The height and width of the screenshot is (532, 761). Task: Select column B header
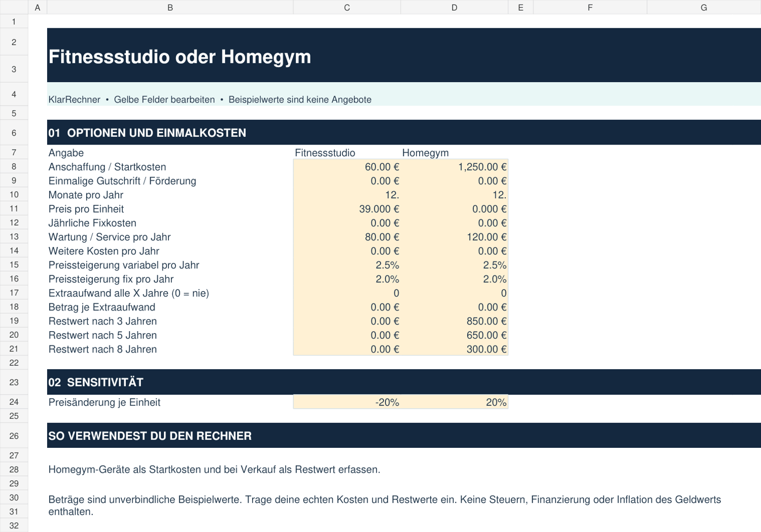click(170, 7)
